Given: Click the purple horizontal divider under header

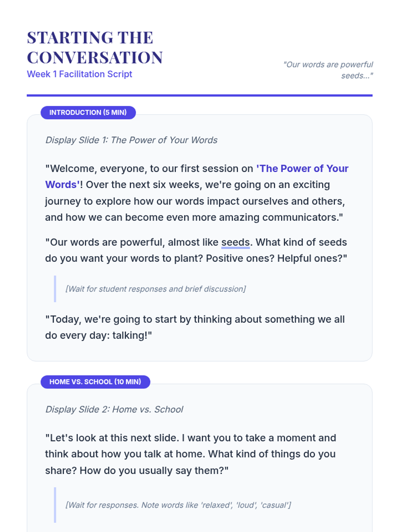Looking at the screenshot, I should (x=199, y=95).
